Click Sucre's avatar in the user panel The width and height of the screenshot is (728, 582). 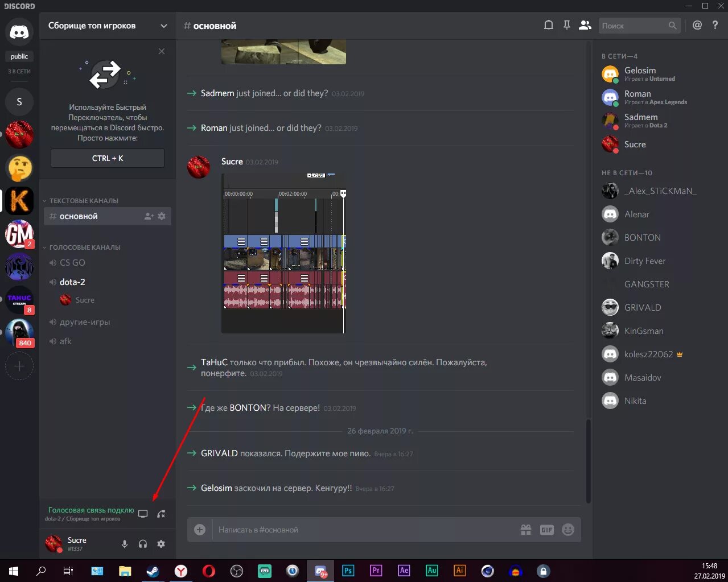pos(54,543)
